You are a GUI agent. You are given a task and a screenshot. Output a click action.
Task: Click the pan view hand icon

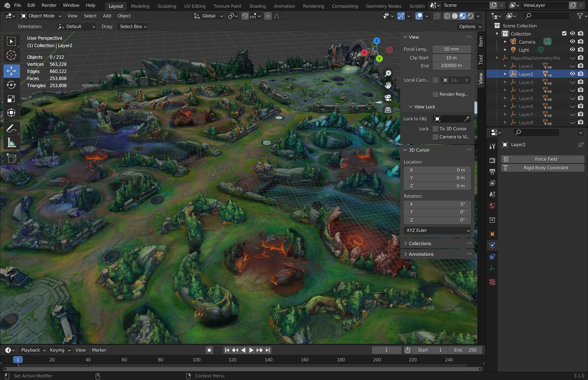point(388,85)
